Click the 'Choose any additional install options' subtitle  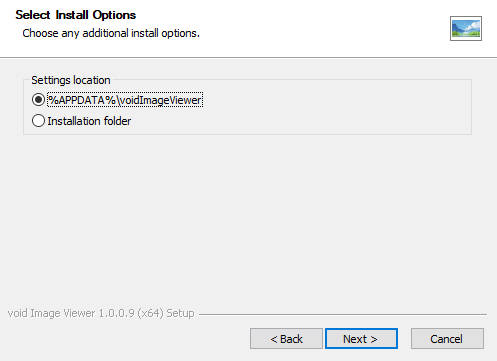111,33
